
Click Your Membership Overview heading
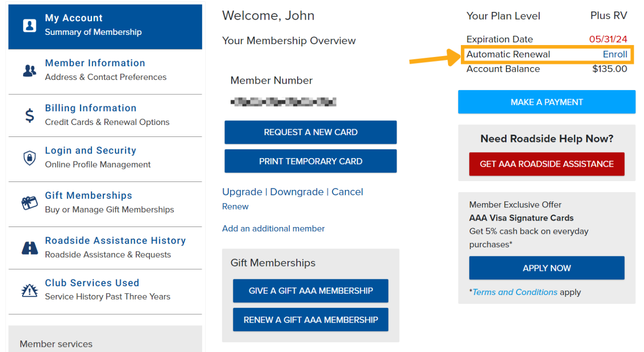click(289, 40)
